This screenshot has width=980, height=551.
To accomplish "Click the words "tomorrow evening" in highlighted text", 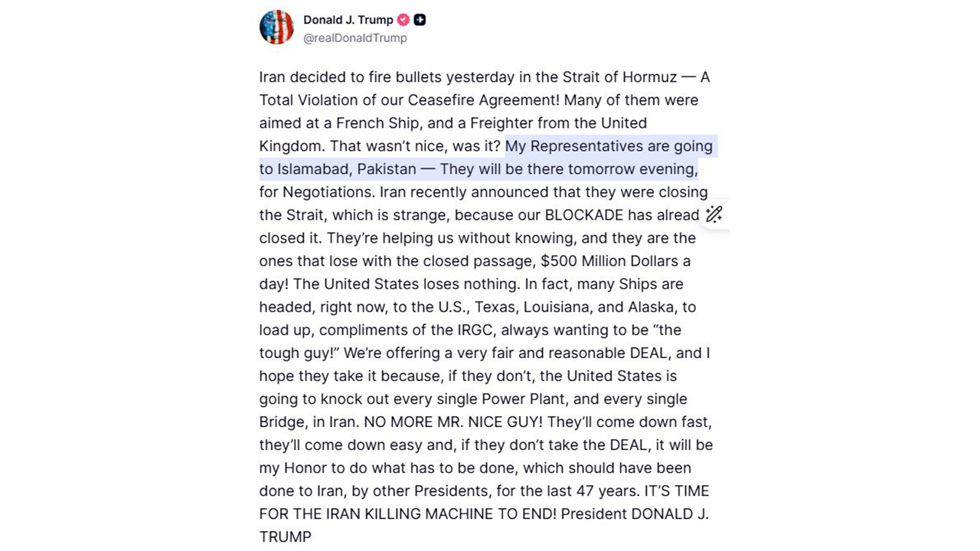I will click(x=632, y=169).
